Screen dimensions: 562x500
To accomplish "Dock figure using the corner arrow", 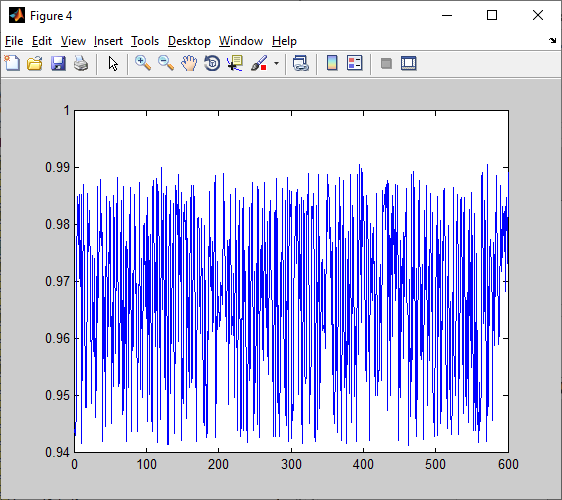I will tap(552, 41).
